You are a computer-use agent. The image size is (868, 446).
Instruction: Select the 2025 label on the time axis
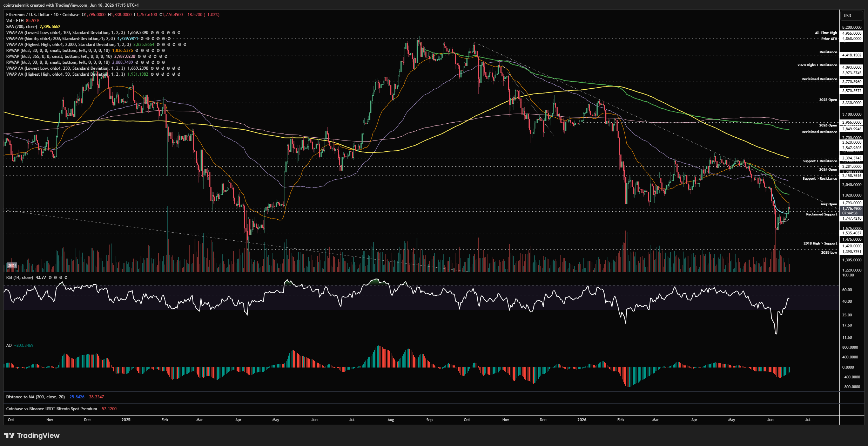point(126,420)
